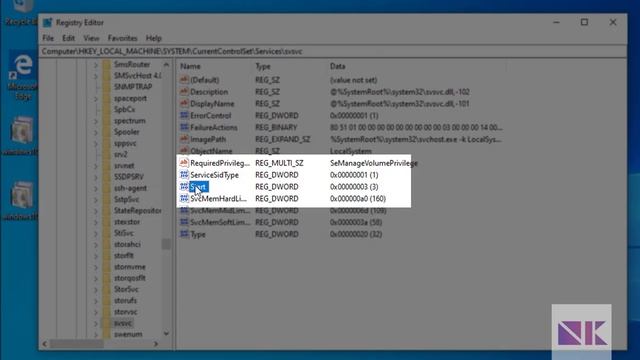Click the DisplayName value icon
Viewport: 640px width, 360px height.
pyautogui.click(x=184, y=103)
